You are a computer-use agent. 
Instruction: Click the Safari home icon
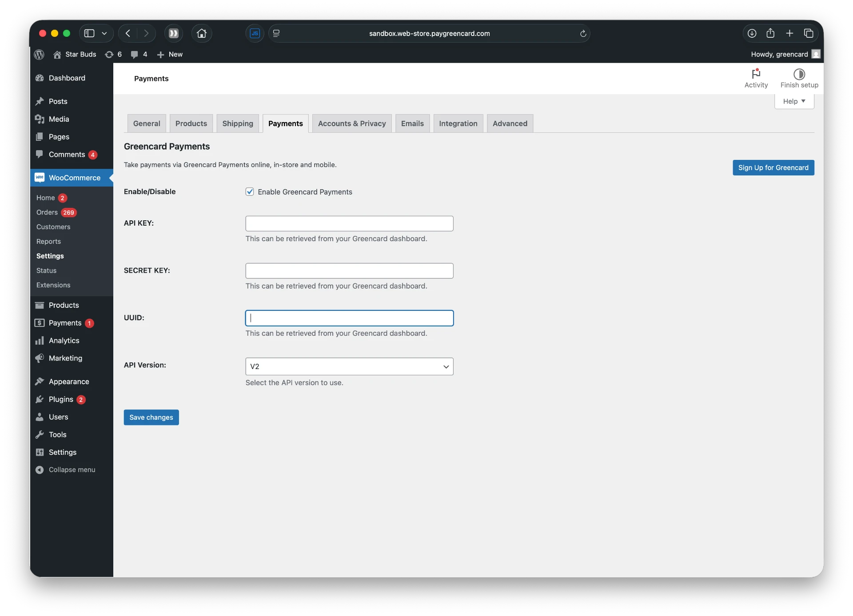point(201,33)
